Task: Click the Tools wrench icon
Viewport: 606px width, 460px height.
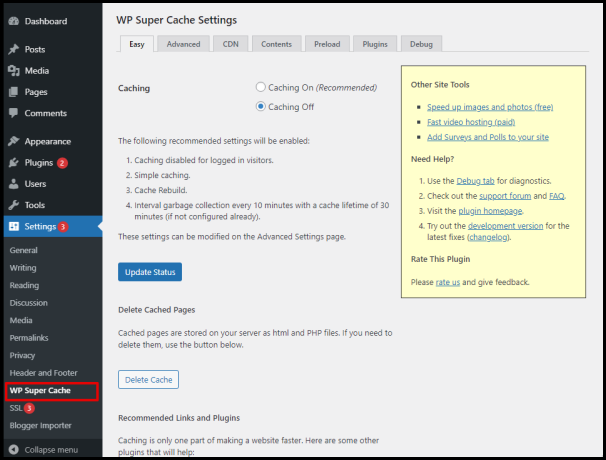Action: point(14,205)
